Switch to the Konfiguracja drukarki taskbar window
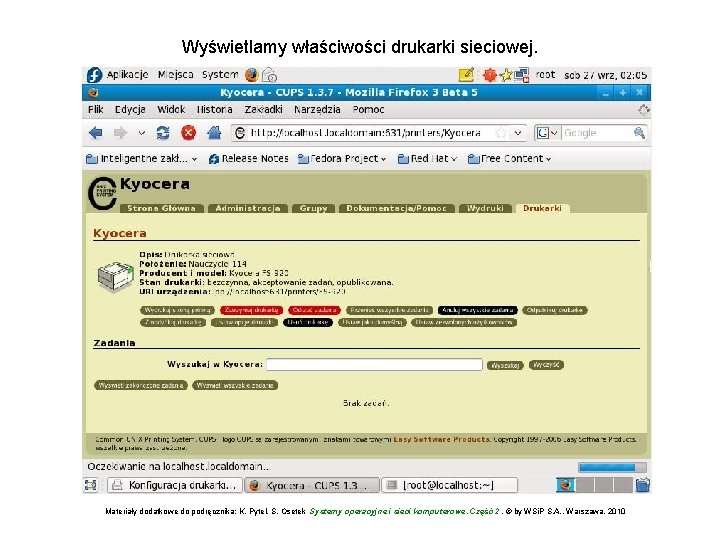 [175, 485]
